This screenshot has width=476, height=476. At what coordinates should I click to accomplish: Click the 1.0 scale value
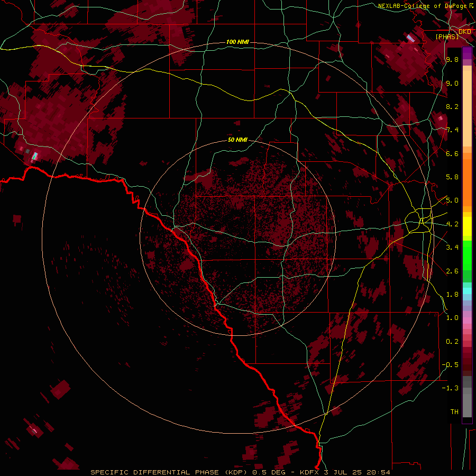pos(452,318)
